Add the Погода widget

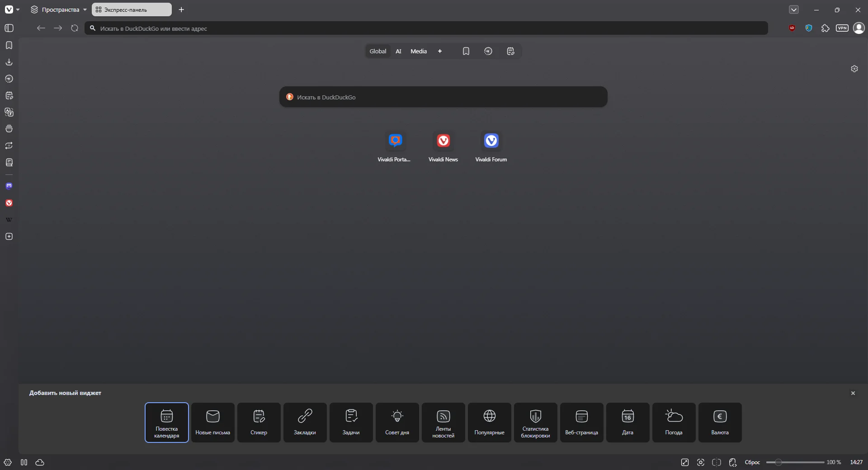pos(674,423)
